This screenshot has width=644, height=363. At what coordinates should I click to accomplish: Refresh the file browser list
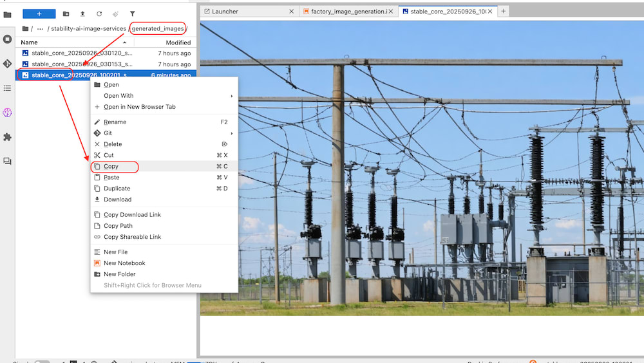99,14
